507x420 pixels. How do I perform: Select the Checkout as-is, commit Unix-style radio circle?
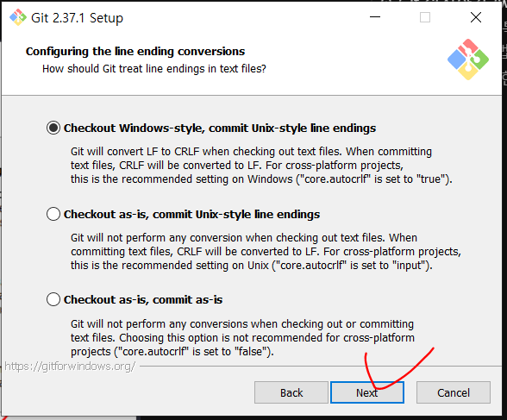(x=53, y=214)
